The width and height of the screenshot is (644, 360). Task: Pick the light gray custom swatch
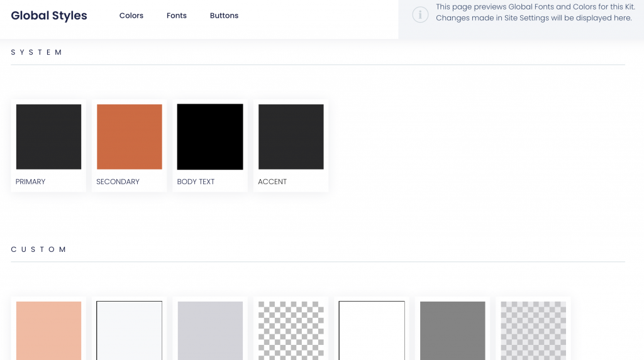tap(210, 331)
